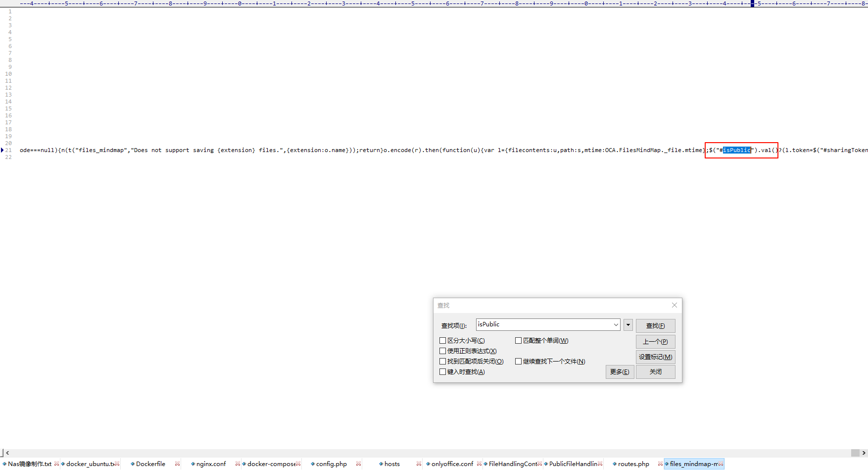Open the black arrow menu next to search field
The height and width of the screenshot is (470, 868).
(x=628, y=325)
